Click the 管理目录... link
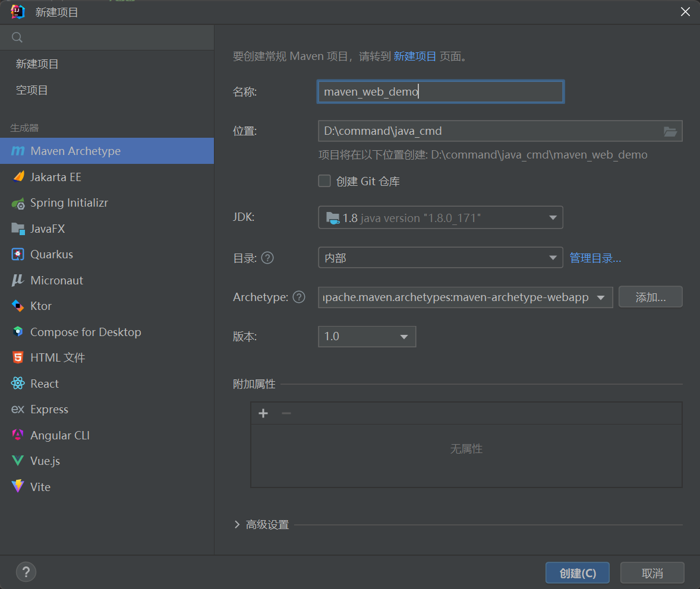The width and height of the screenshot is (700, 589). pos(595,258)
